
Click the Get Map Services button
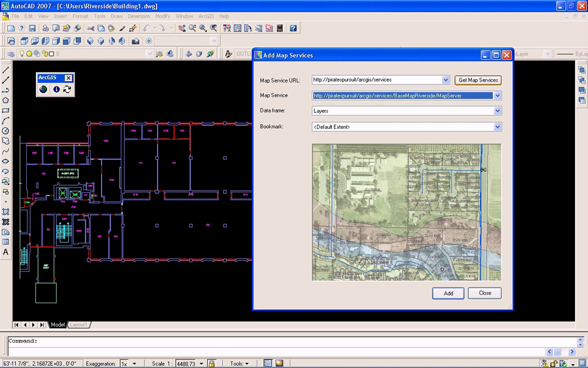click(x=478, y=80)
